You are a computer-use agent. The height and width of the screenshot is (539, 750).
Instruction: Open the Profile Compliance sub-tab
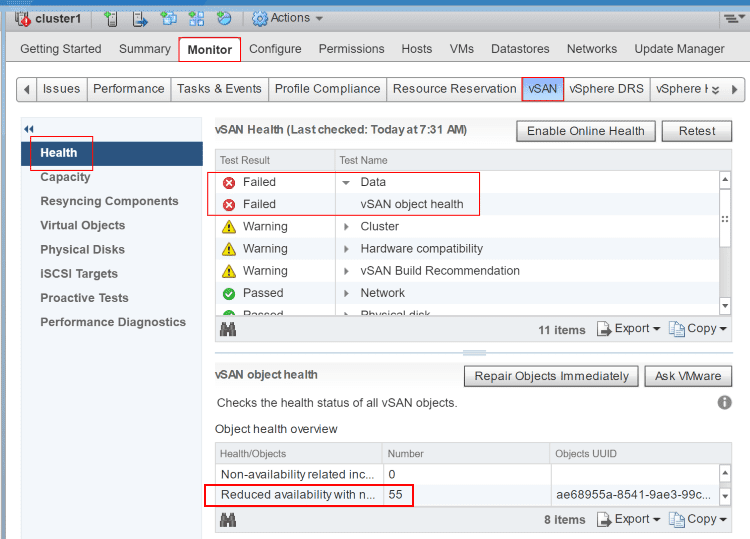tap(328, 89)
